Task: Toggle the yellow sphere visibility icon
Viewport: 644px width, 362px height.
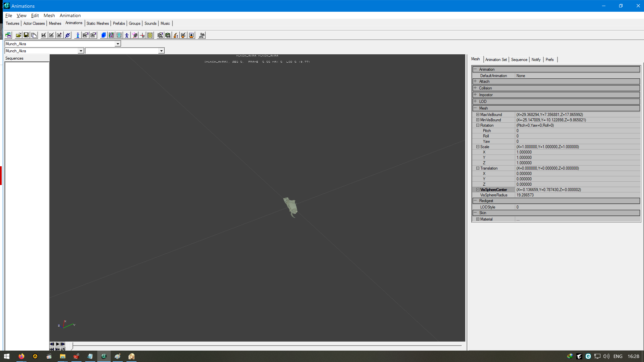Action: (x=150, y=35)
